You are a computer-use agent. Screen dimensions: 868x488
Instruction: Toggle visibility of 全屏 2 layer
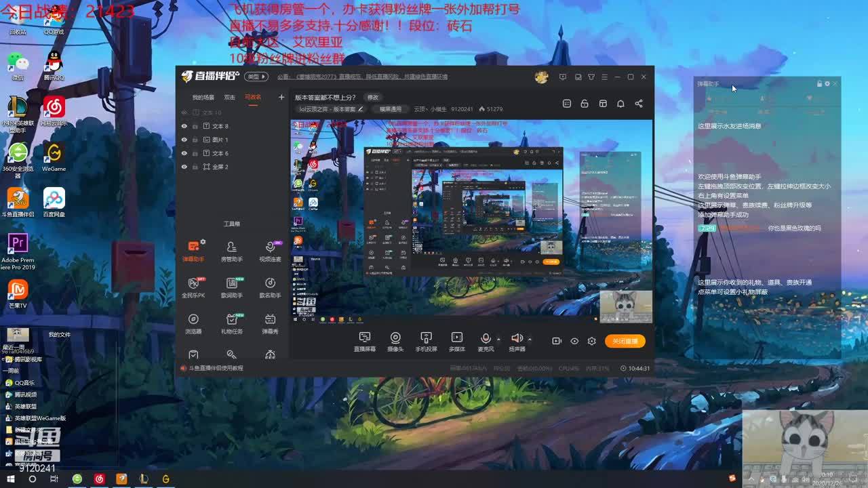click(x=184, y=167)
